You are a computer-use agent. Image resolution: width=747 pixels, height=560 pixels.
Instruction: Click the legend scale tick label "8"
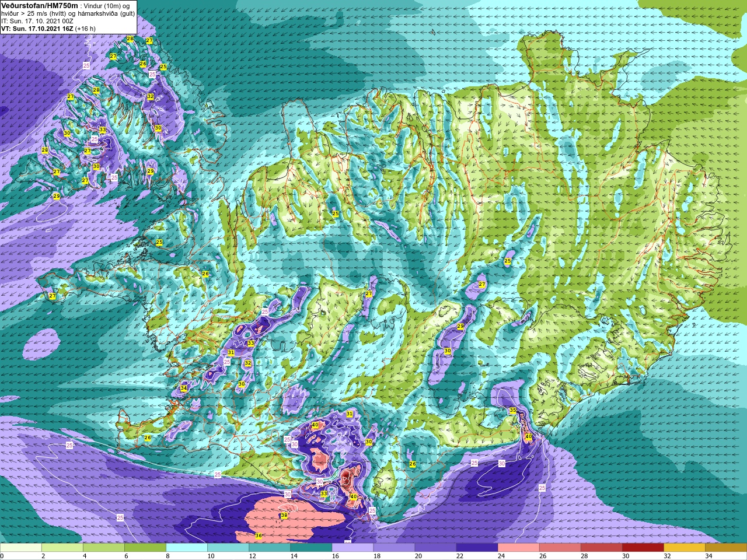(168, 556)
